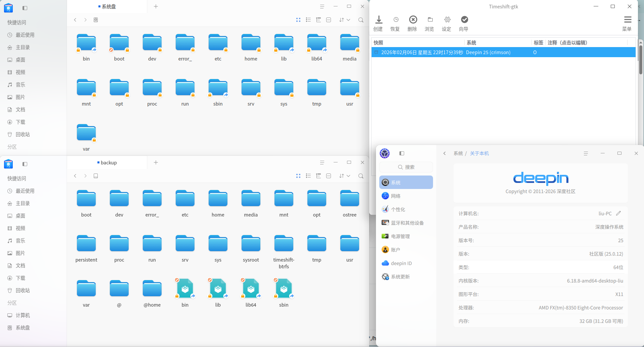
Task: Click the Timeshift Create snapshot icon
Action: pos(378,20)
